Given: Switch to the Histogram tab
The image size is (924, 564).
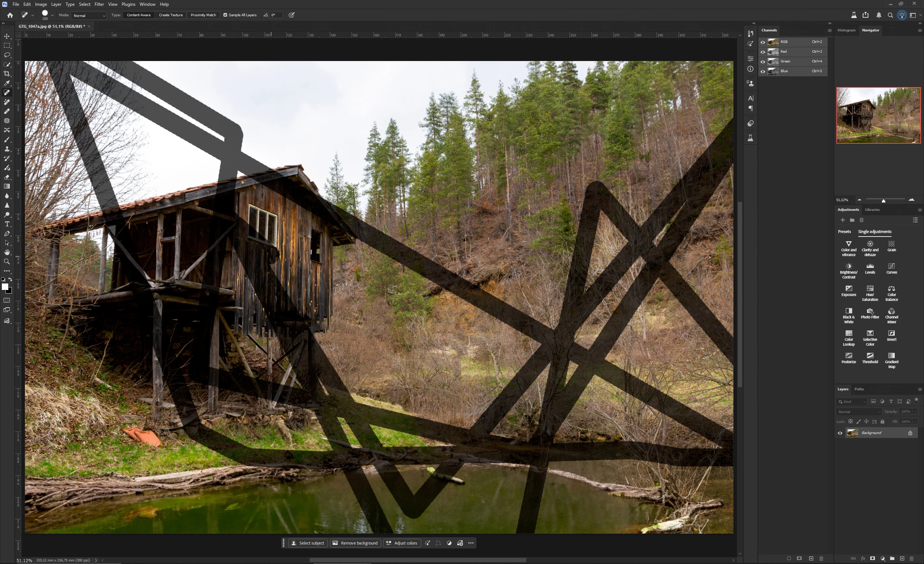Looking at the screenshot, I should 846,30.
